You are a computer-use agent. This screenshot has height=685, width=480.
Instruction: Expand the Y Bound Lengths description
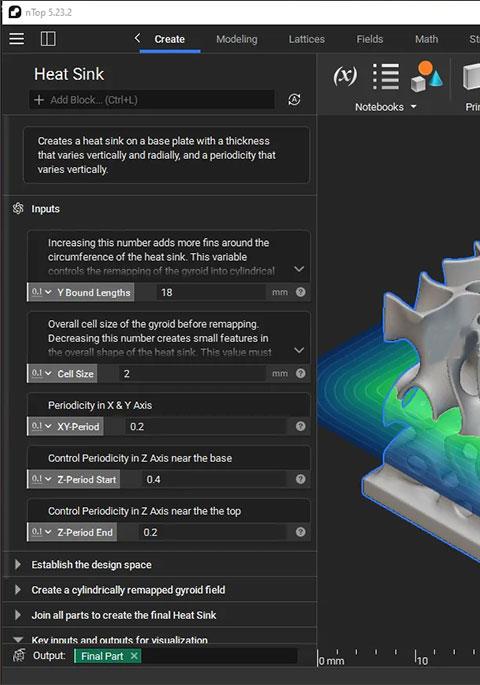coord(299,269)
